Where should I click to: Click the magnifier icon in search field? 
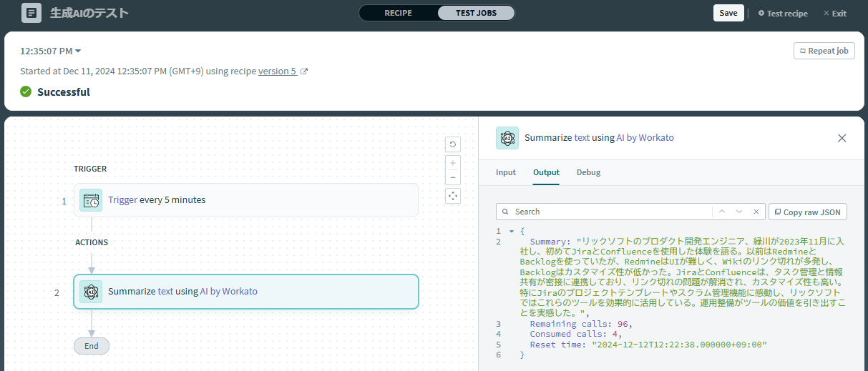point(505,212)
